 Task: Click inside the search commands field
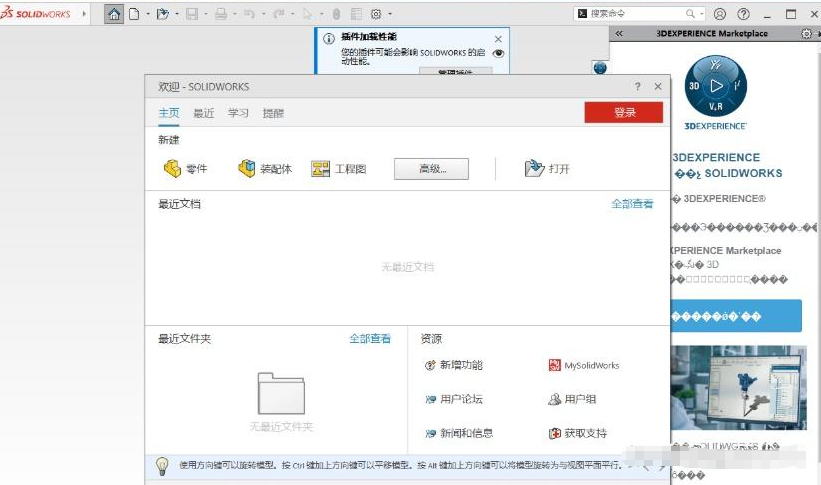(636, 14)
